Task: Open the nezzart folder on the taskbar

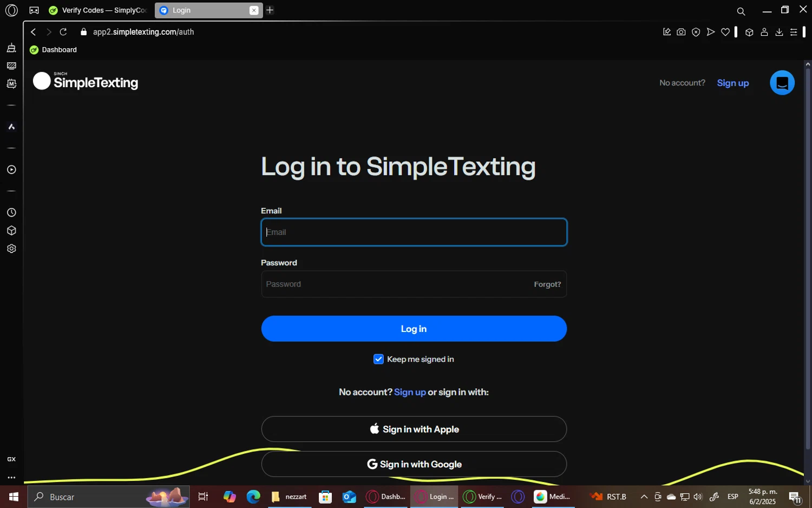Action: tap(290, 497)
